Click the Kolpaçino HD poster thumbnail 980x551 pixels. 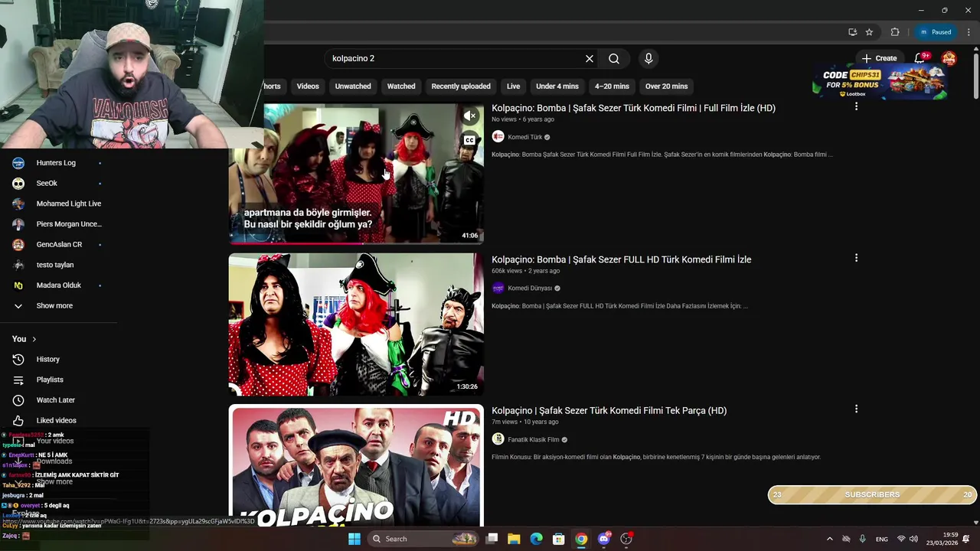coord(356,465)
